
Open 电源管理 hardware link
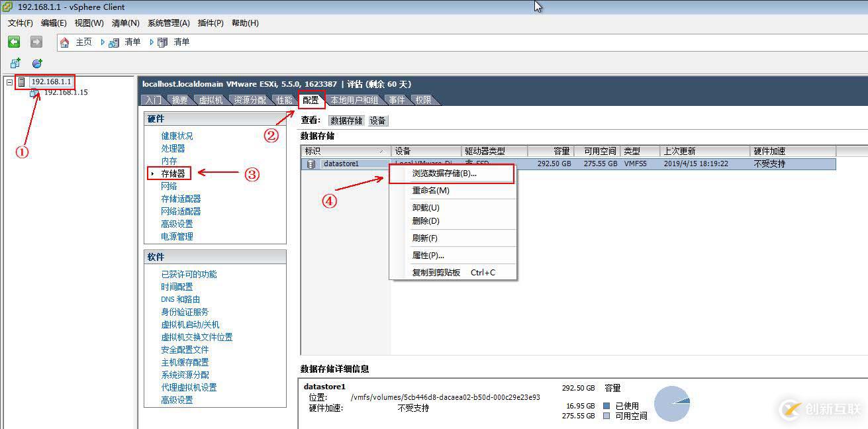pyautogui.click(x=177, y=236)
